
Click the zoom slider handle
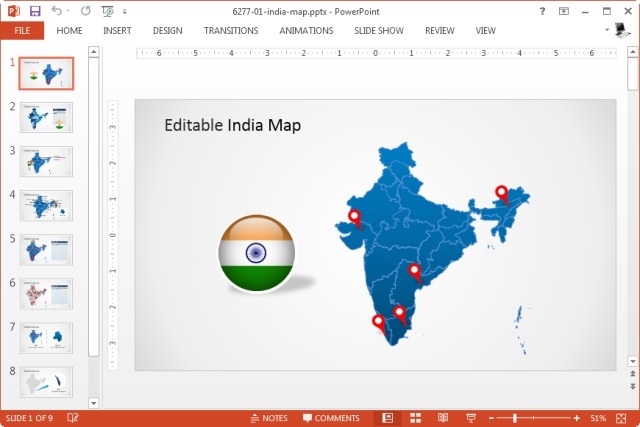click(515, 418)
